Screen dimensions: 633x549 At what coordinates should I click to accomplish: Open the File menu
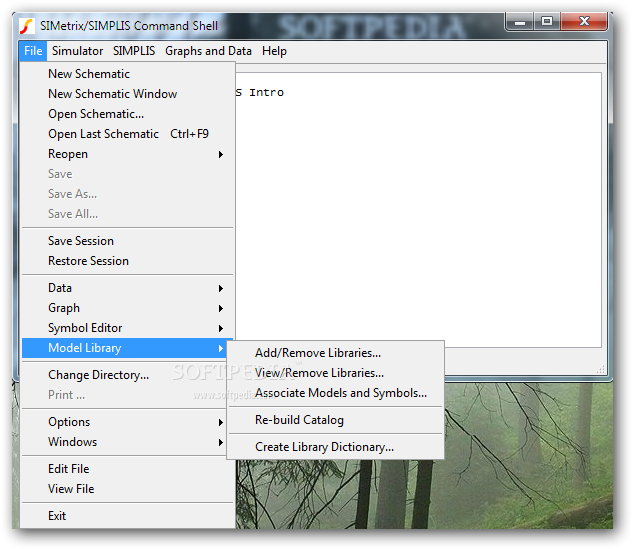(x=33, y=51)
